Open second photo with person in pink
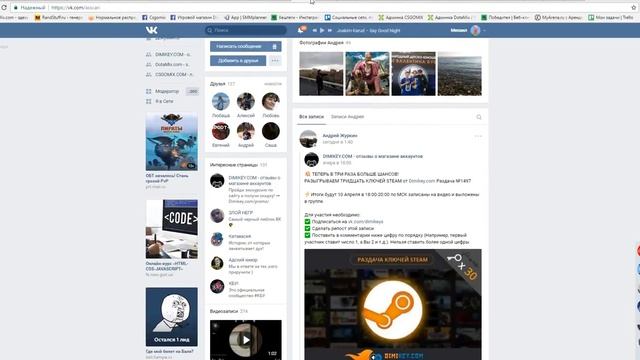The width and height of the screenshot is (640, 360). coord(367,73)
